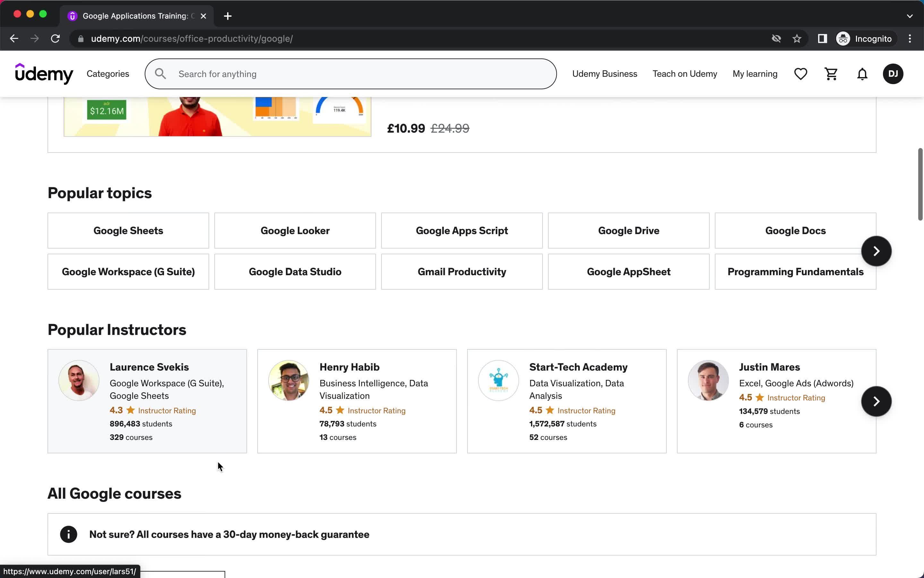924x578 pixels.
Task: Click Justin Mares profile photo
Action: (708, 381)
